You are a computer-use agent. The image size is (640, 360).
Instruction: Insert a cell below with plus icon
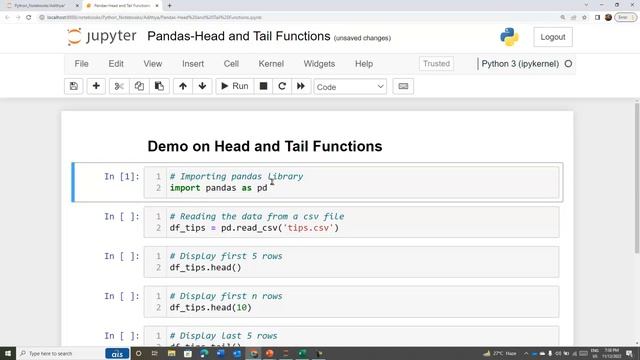click(96, 86)
